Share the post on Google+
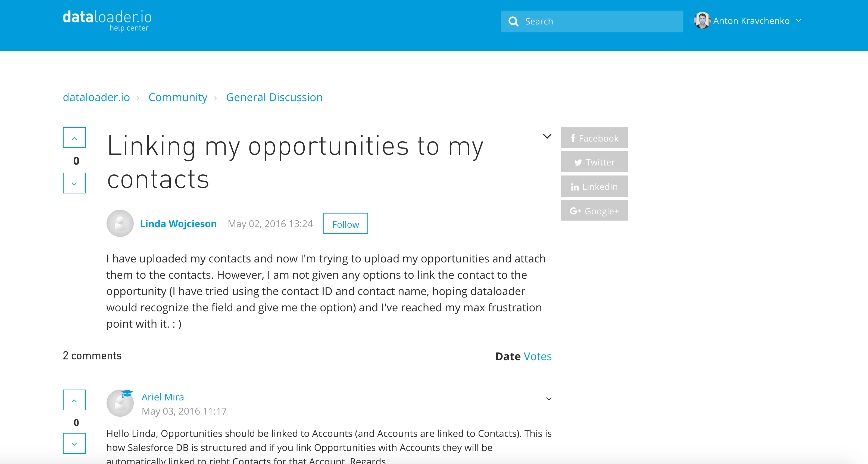 [x=594, y=211]
